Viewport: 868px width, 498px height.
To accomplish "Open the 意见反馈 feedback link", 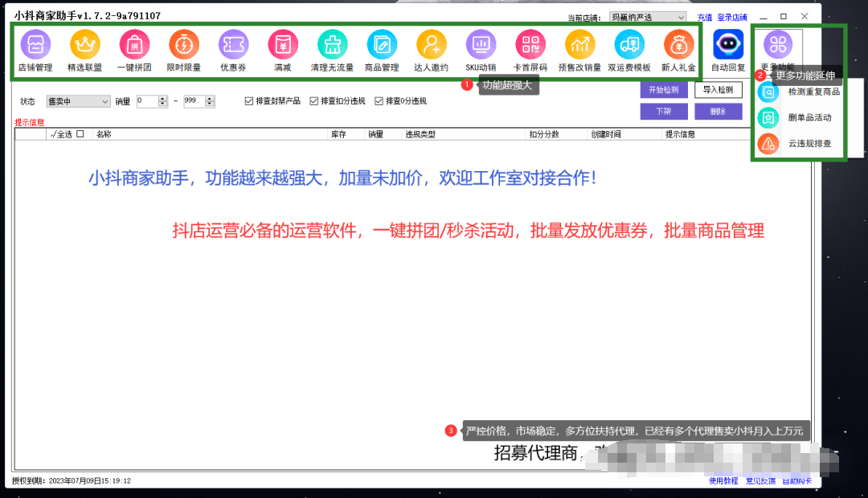I will (760, 481).
